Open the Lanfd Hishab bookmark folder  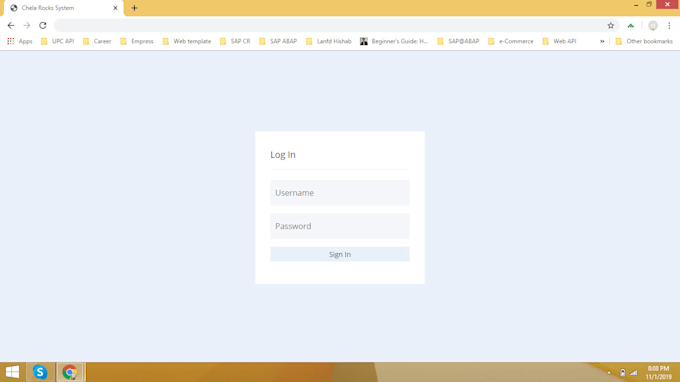tap(329, 41)
